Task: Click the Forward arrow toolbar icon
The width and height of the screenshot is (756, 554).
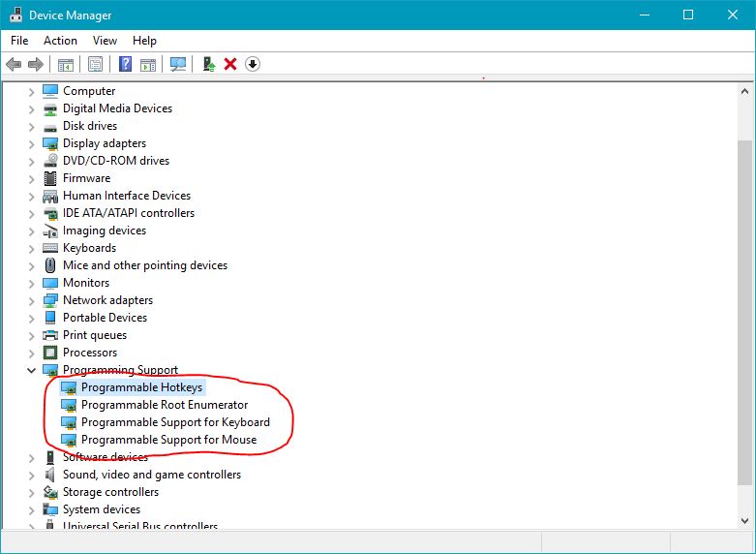Action: pyautogui.click(x=36, y=64)
